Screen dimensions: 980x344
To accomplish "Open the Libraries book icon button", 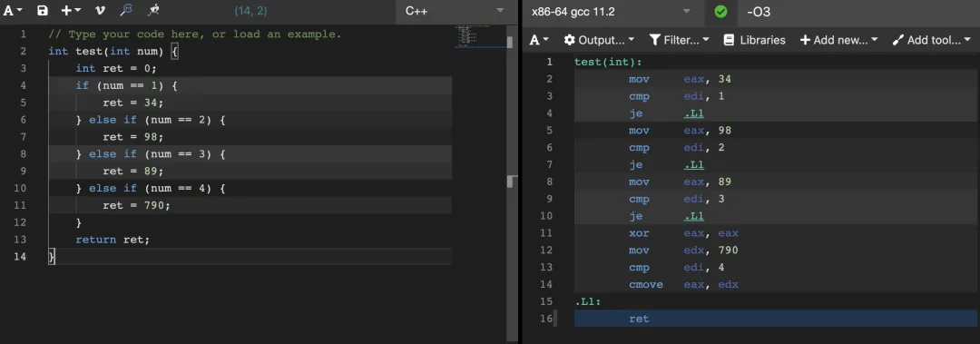I will (x=754, y=40).
